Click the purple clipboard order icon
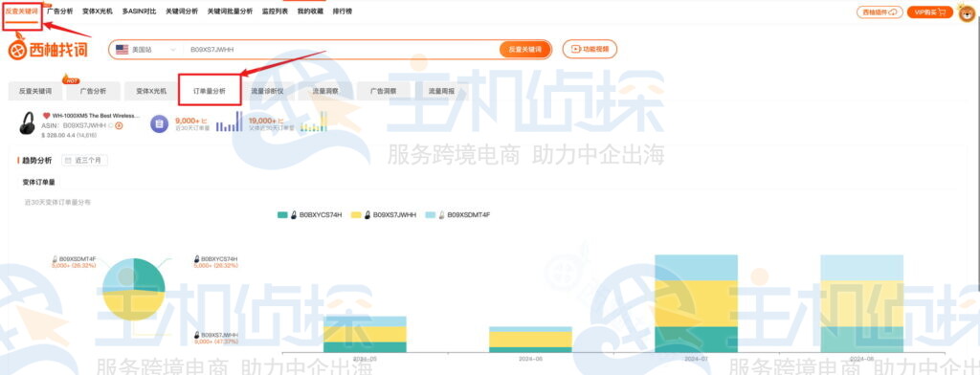Screen dimensions: 980x375 point(160,123)
